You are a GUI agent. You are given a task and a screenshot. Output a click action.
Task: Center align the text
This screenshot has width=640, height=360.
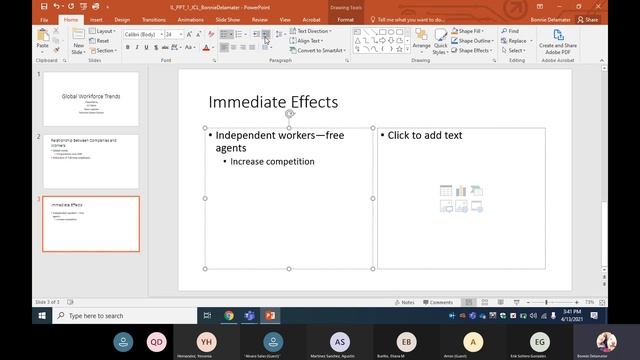click(233, 48)
